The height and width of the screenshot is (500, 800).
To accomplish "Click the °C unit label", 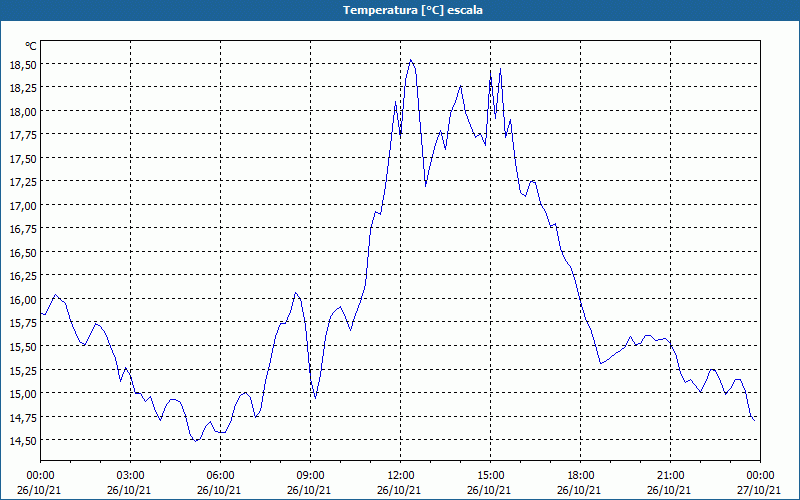I will click(x=31, y=46).
